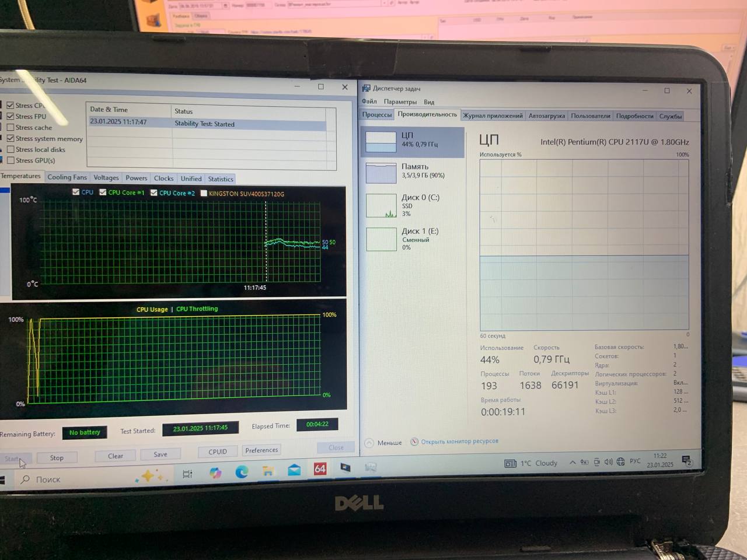Enable the Stress GPU(s) checkbox
This screenshot has height=560, width=747.
pos(11,160)
